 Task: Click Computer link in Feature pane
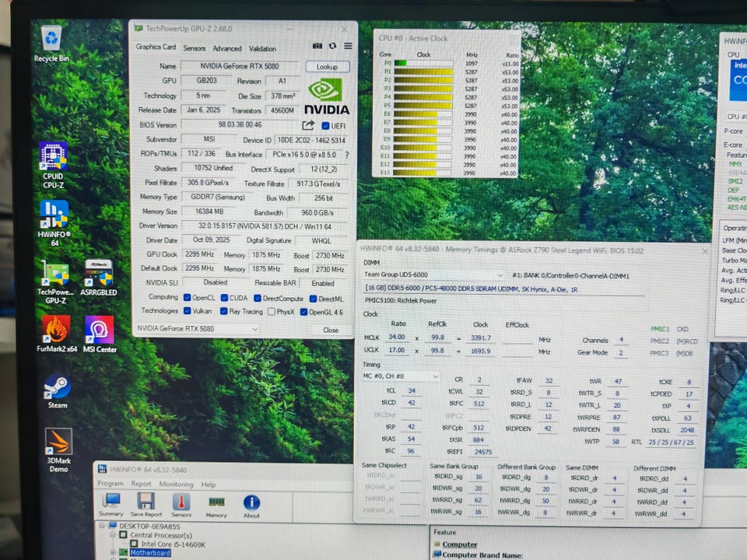click(460, 544)
